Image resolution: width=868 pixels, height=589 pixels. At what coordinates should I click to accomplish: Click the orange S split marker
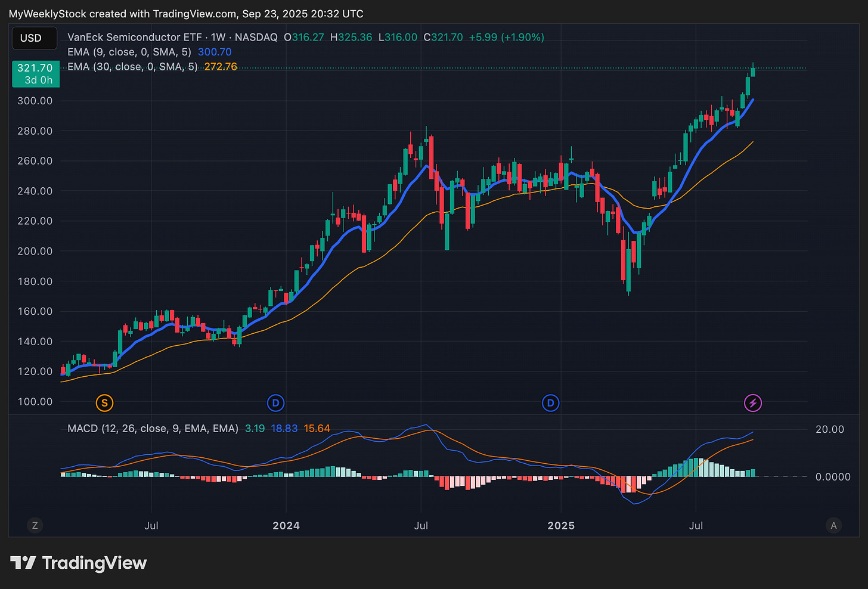104,403
